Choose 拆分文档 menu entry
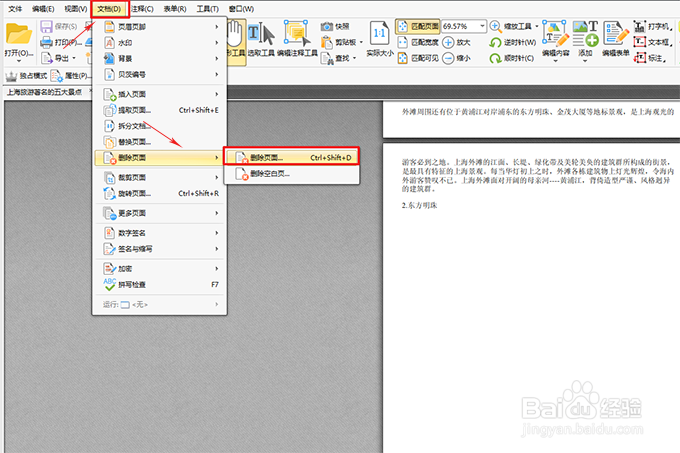 (x=160, y=126)
